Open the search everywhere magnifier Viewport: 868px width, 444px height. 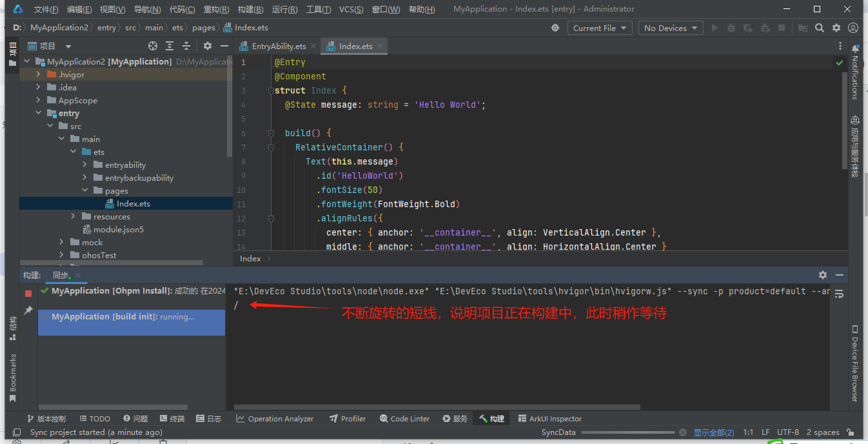point(820,28)
